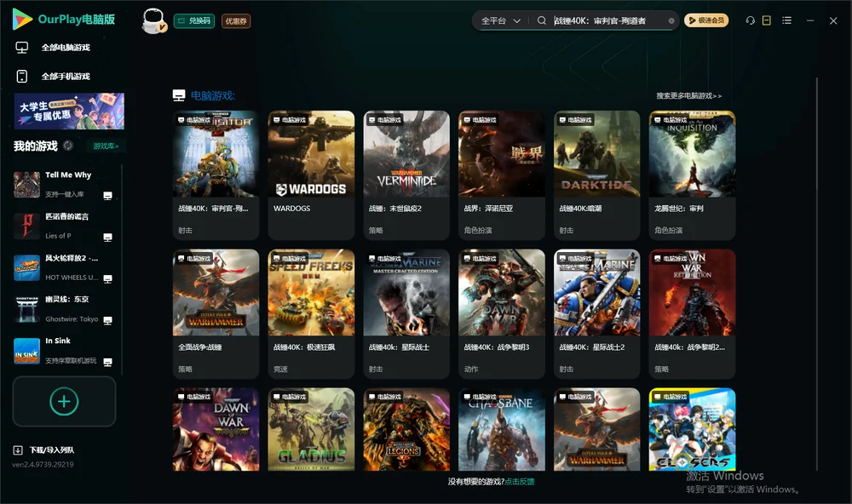Open the 游戏库> library link
The image size is (852, 504).
point(106,146)
